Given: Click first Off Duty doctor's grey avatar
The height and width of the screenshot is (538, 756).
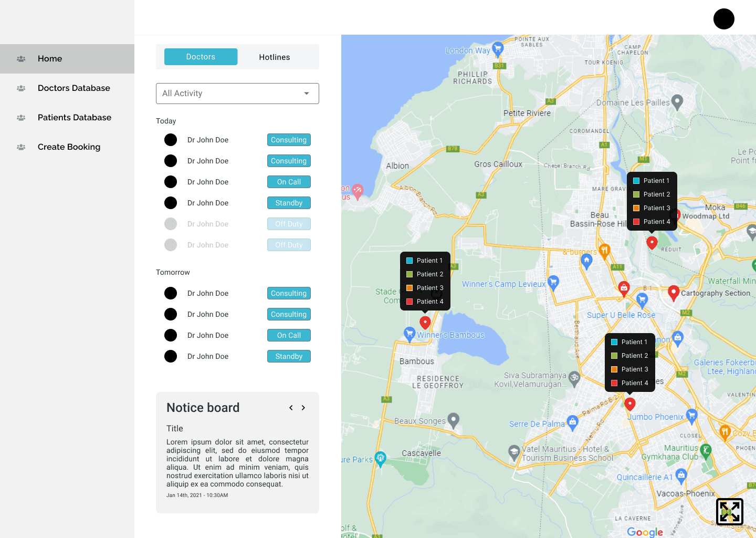Looking at the screenshot, I should 171,224.
